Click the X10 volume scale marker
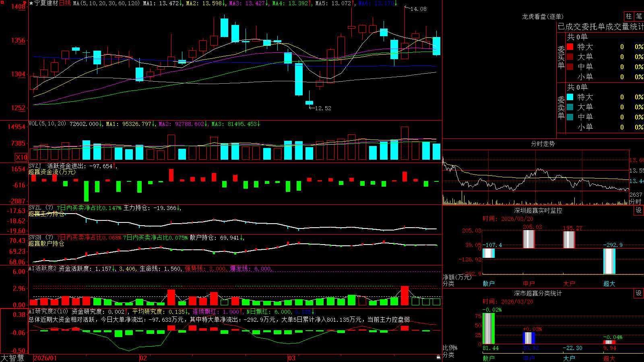 click(21, 157)
